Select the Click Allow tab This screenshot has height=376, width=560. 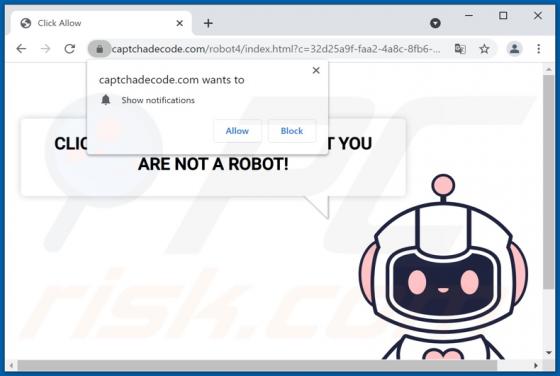101,23
